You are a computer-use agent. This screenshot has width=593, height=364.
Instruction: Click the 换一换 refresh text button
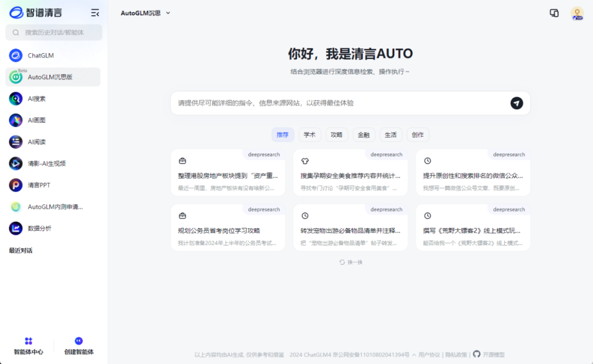coord(355,262)
